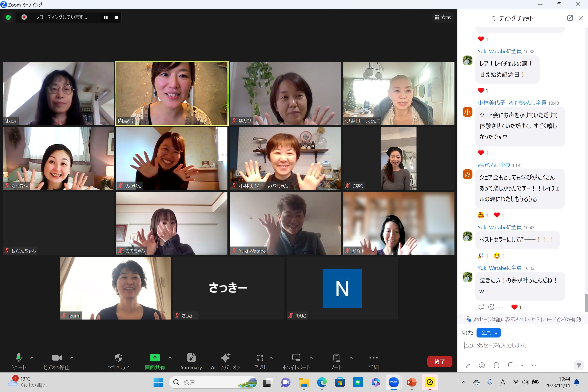Open the Security shield icon
The height and width of the screenshot is (392, 588).
[x=118, y=358]
